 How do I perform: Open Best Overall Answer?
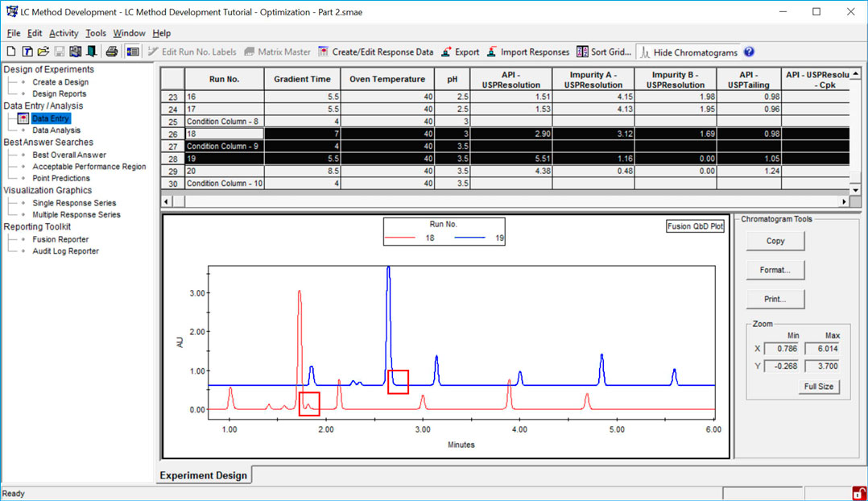coord(69,155)
